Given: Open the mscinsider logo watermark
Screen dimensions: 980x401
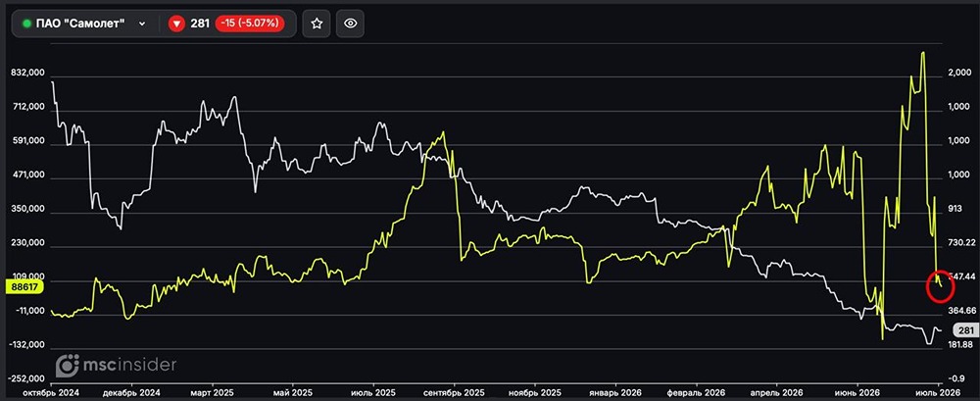Looking at the screenshot, I should click(x=117, y=365).
